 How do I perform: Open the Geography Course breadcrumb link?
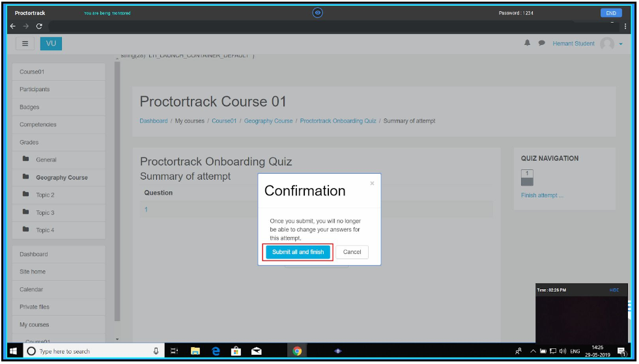click(268, 121)
